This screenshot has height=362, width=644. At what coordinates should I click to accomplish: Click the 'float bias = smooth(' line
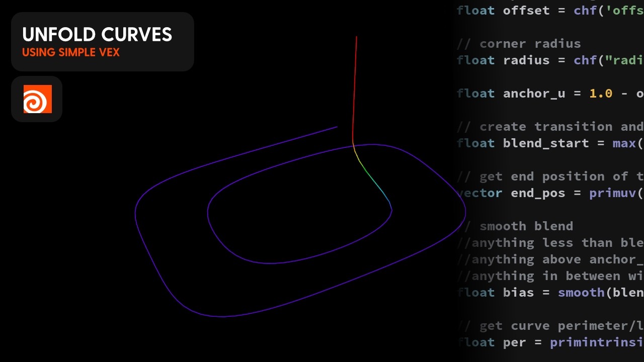[x=550, y=293]
